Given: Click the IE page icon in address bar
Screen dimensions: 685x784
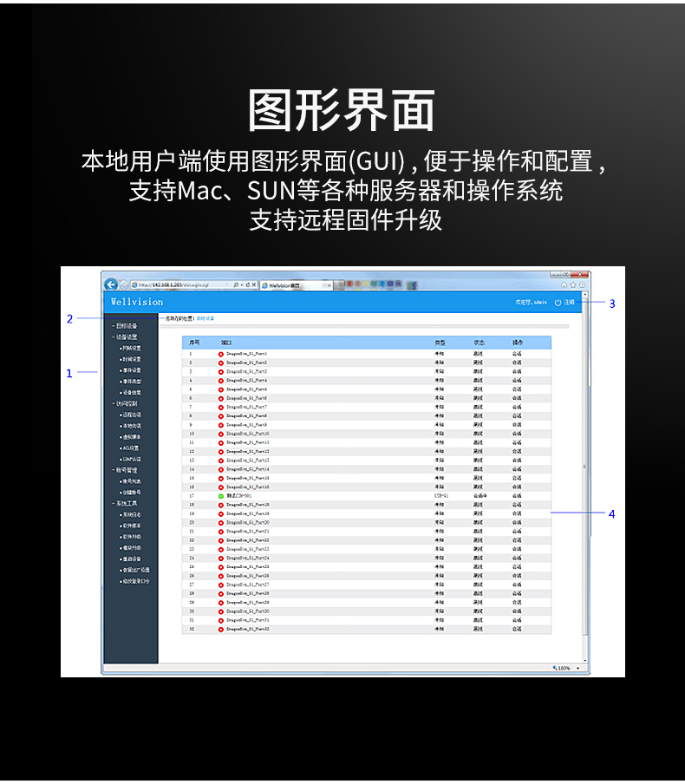Looking at the screenshot, I should click(x=134, y=285).
